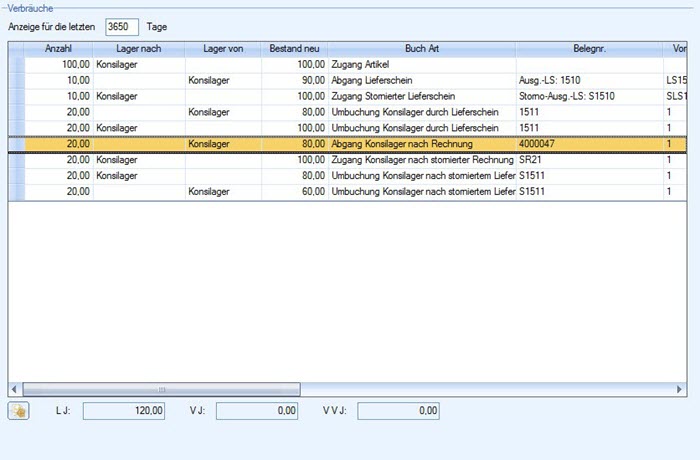Click the Buch Art column header
The width and height of the screenshot is (700, 460).
pos(421,49)
